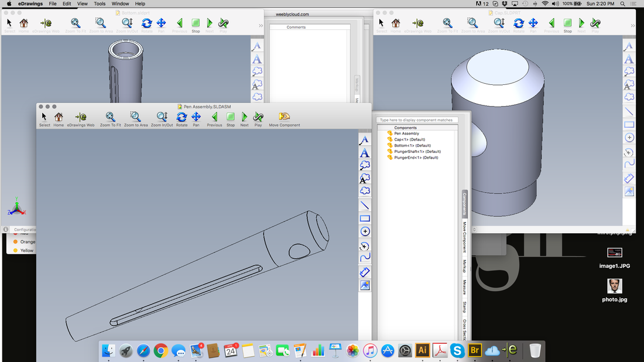Switch to the Stamp side tab
The image size is (644, 362).
[464, 307]
